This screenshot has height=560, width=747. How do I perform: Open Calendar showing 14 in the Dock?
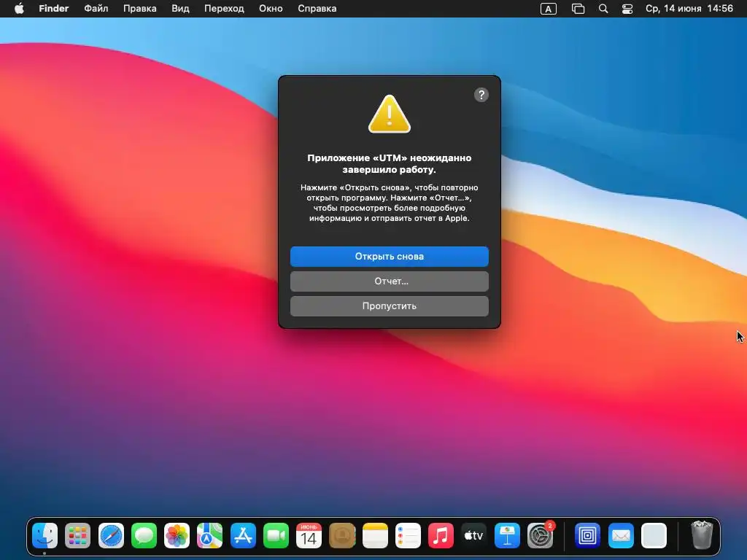[x=309, y=535]
